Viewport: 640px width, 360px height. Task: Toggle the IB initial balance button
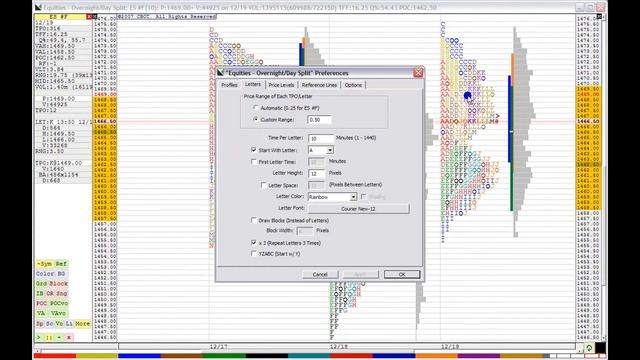tap(40, 293)
